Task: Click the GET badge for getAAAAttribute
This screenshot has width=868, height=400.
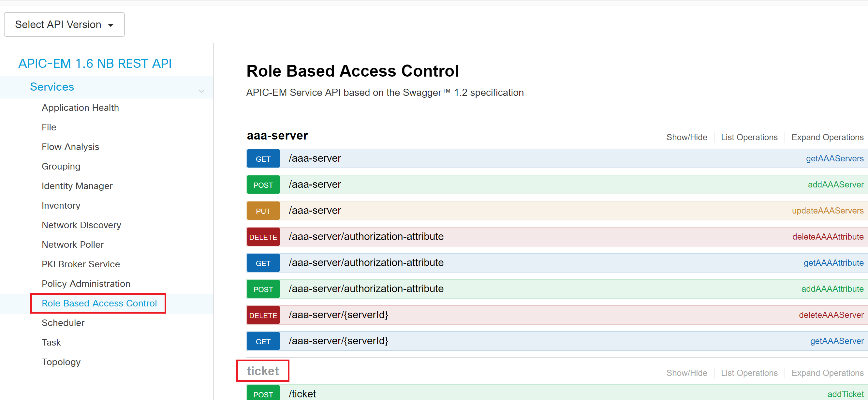Action: coord(263,263)
